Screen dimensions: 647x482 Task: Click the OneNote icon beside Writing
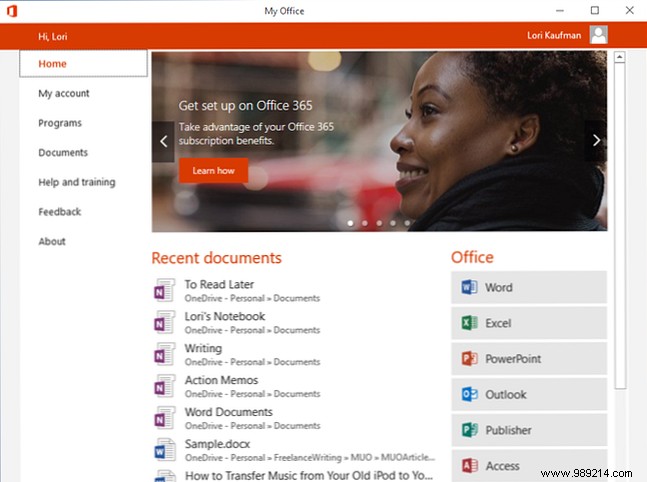pos(164,354)
